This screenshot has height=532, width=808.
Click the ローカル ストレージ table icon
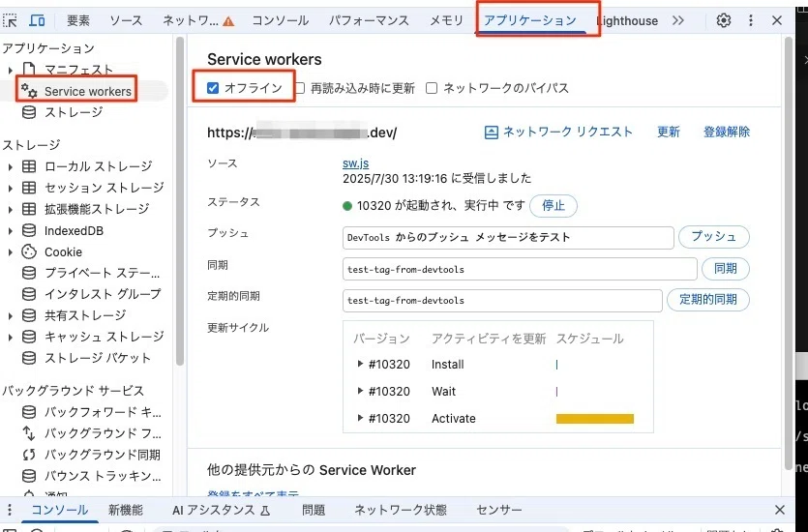[29, 166]
